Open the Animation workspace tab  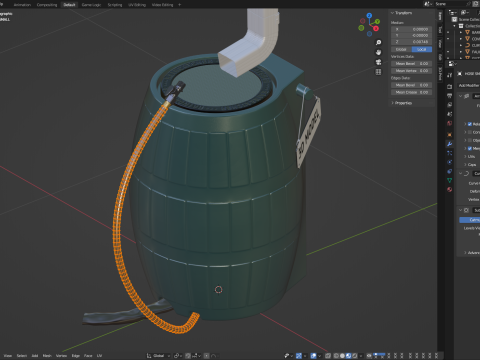tap(22, 5)
